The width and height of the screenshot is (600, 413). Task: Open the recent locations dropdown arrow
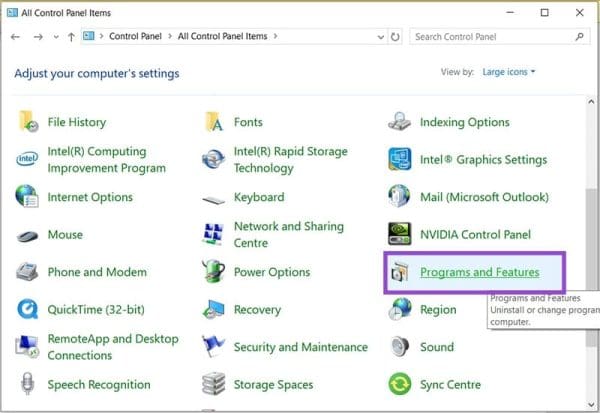56,37
